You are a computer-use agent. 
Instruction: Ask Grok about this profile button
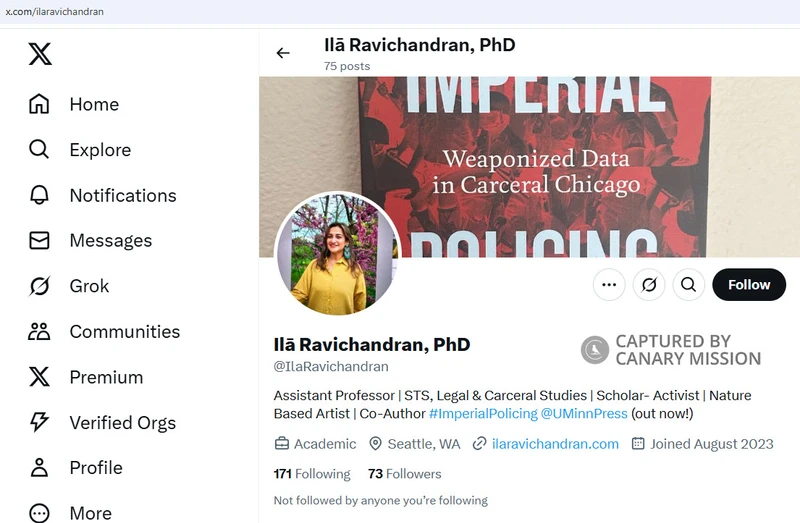tap(649, 285)
